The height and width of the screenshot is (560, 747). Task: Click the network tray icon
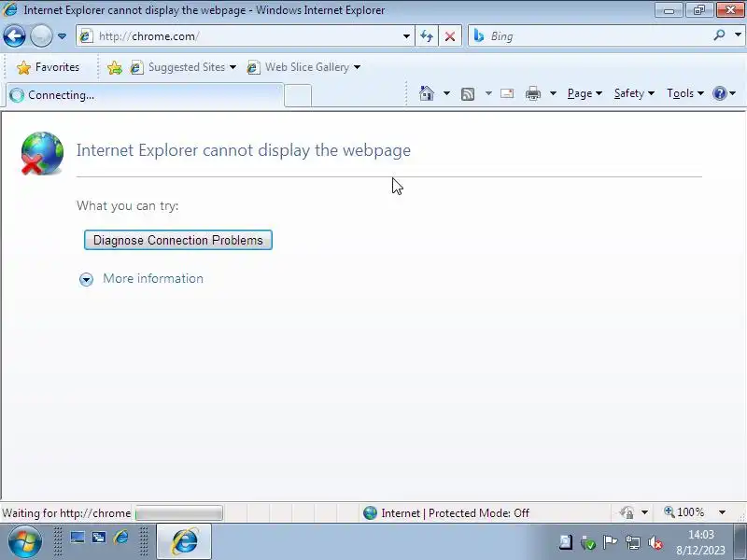pos(633,542)
